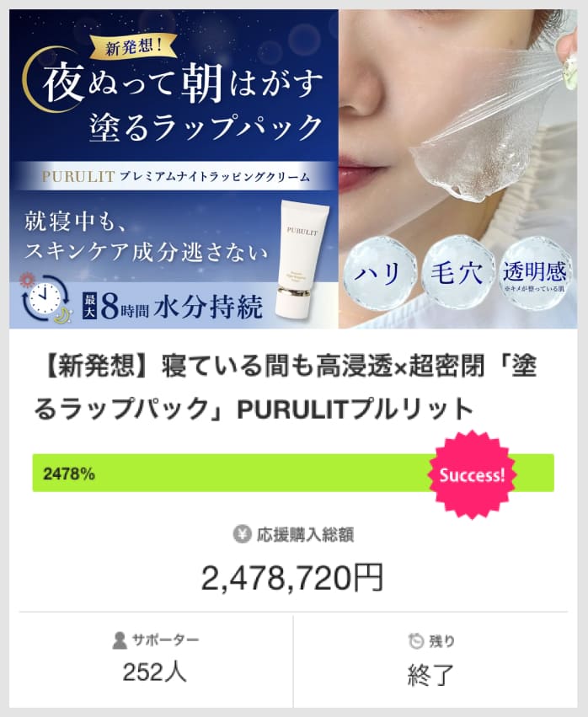Click the PURULIT プレミアムナイトラッピングクリーム strip
588x717 pixels.
(176, 176)
